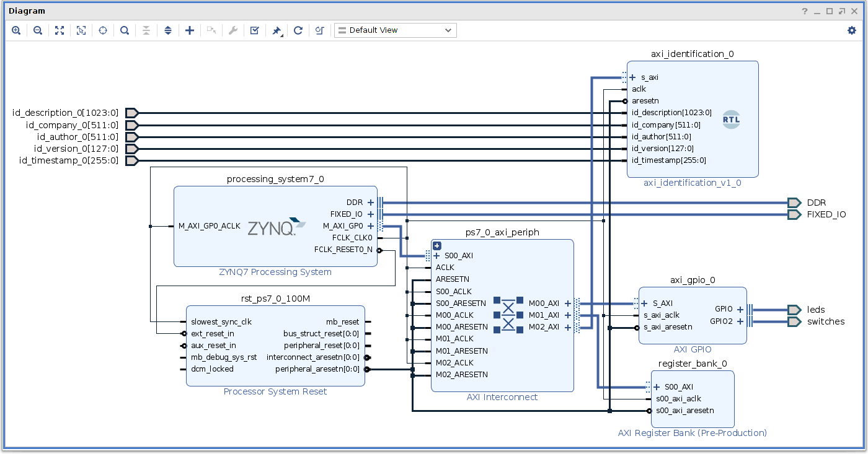Click the Add IP plus icon
The height and width of the screenshot is (454, 868).
pos(190,30)
